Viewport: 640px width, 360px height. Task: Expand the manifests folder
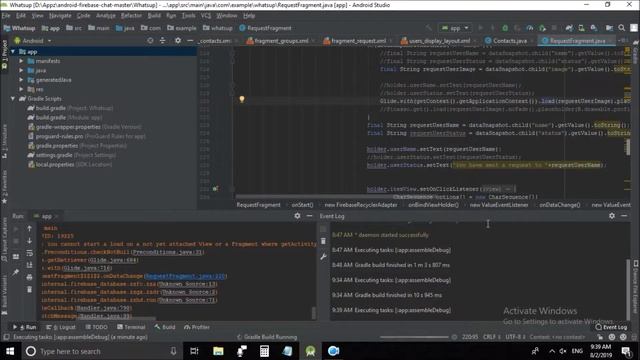pyautogui.click(x=21, y=61)
